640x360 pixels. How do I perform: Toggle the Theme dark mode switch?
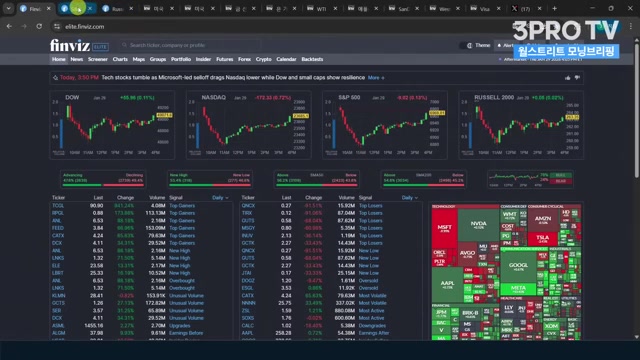[x=469, y=45]
